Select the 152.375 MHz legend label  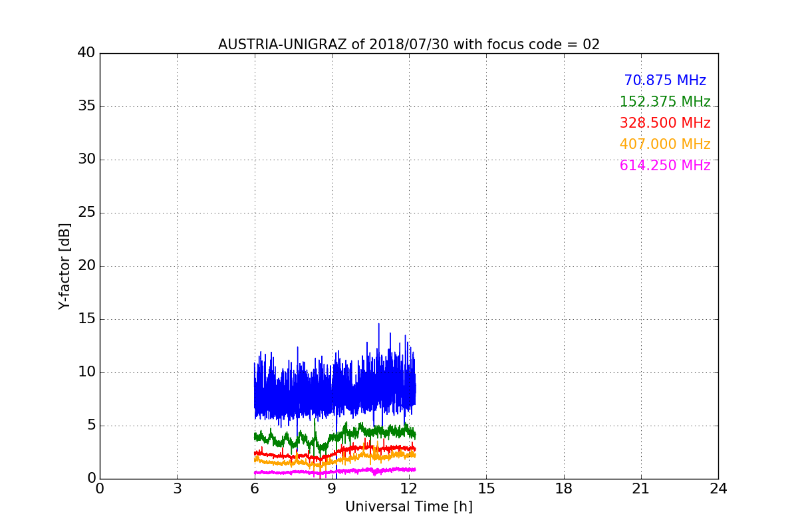[665, 102]
